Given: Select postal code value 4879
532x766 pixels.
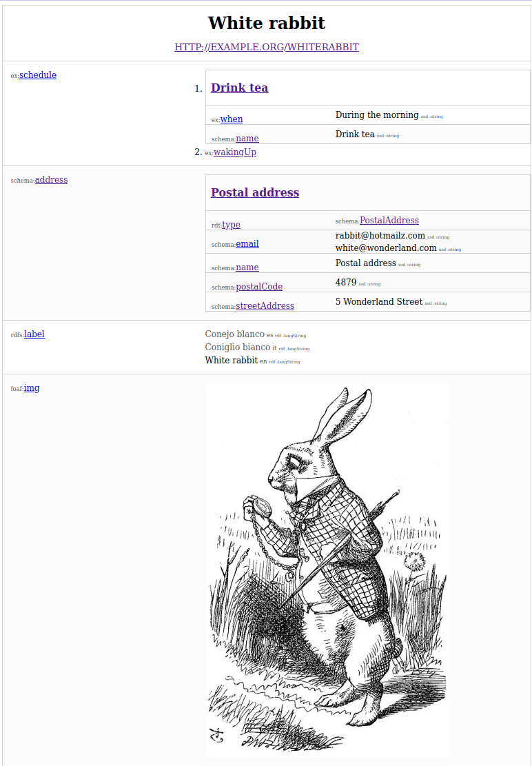Looking at the screenshot, I should 345,282.
